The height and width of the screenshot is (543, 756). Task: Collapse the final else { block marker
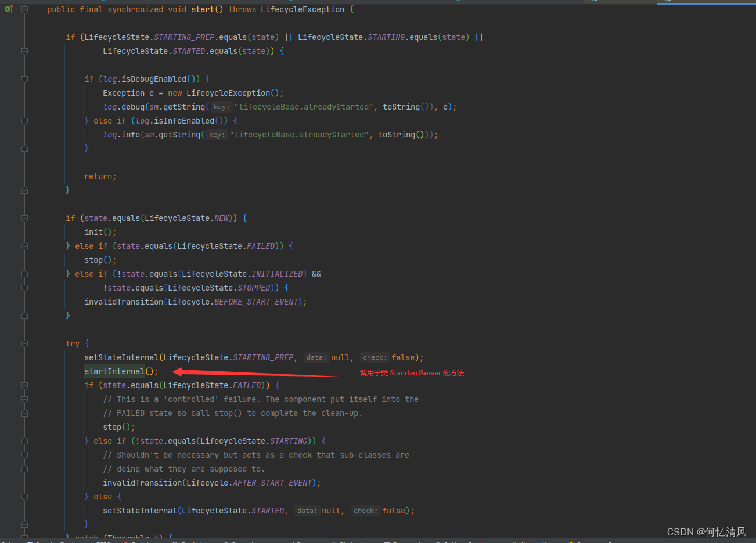point(24,497)
